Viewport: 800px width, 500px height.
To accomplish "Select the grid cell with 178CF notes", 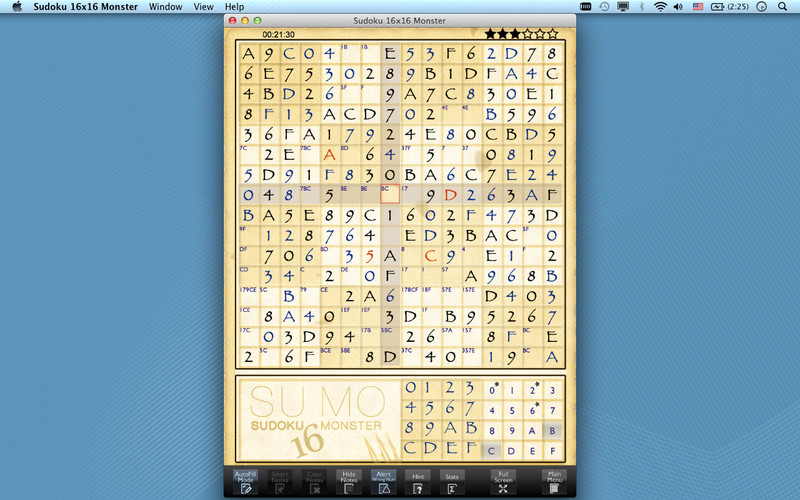I will (x=410, y=296).
